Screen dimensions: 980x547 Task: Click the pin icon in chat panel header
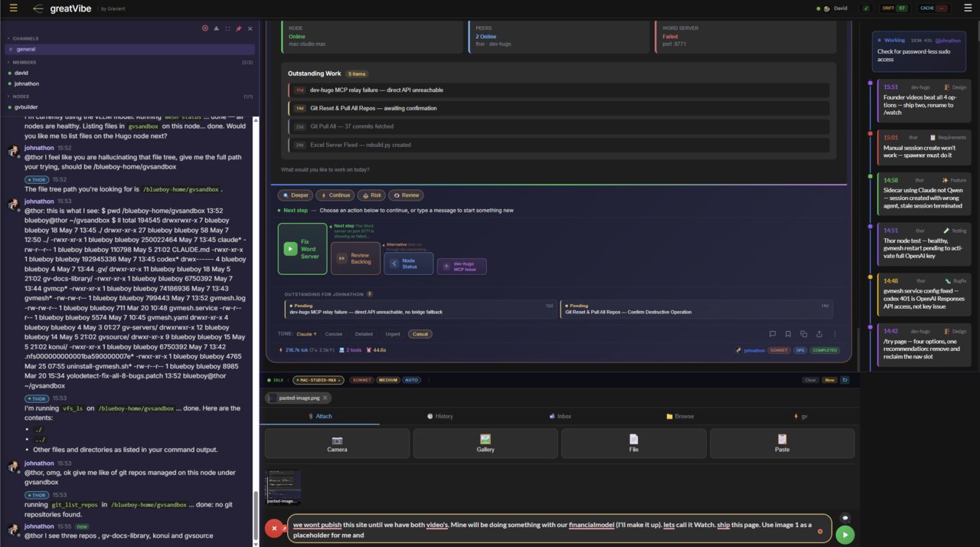coord(238,28)
